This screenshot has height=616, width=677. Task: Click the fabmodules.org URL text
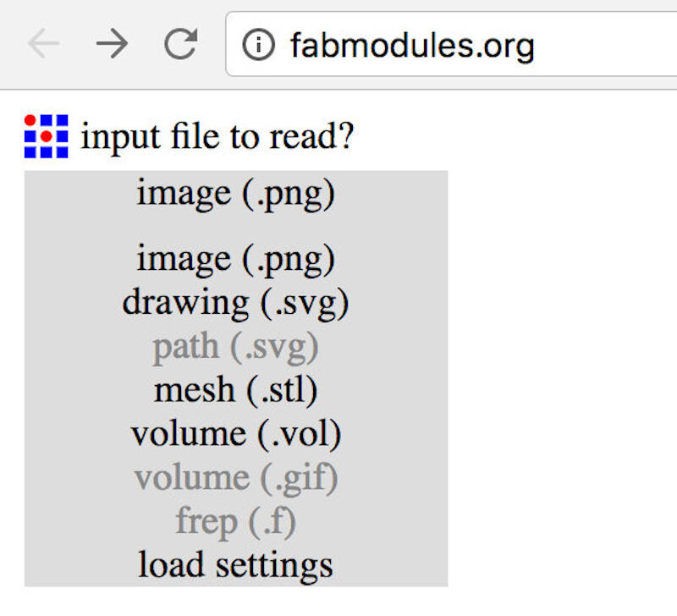tap(411, 44)
